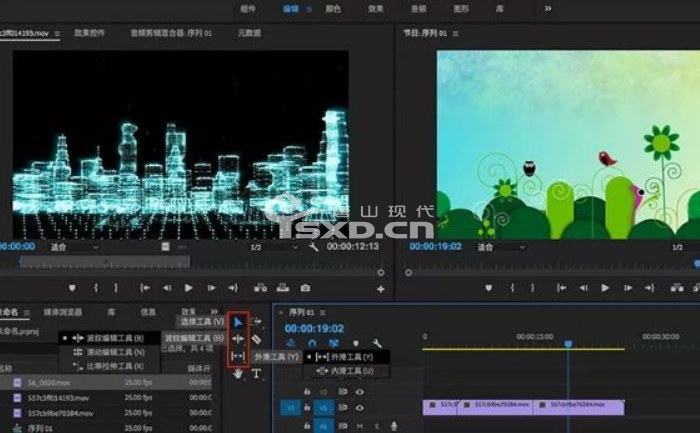Viewport: 700px width, 433px height.
Task: Mark In point in source monitor
Action: 96,288
